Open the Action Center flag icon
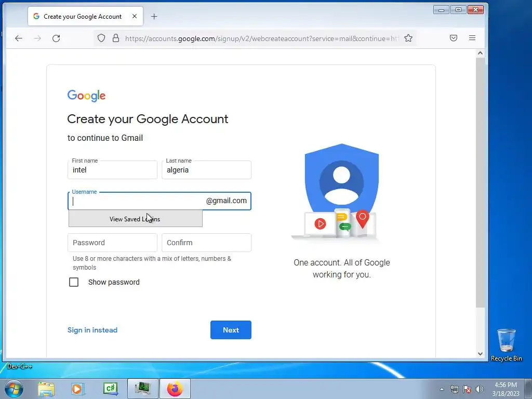532x399 pixels. coord(467,389)
